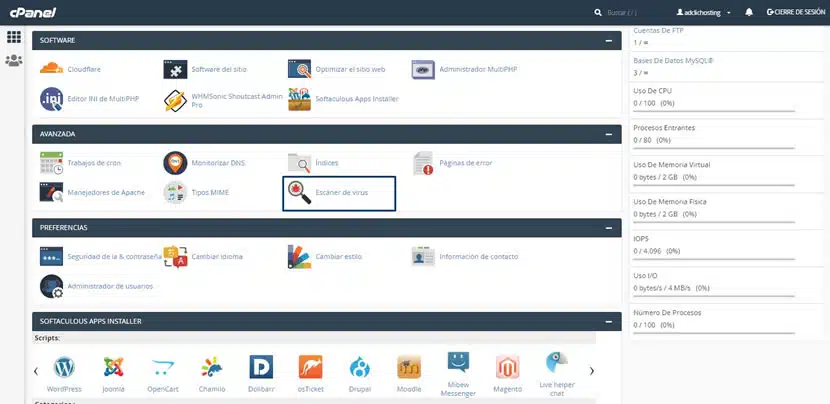This screenshot has height=404, width=830.
Task: Open the Cloudflare icon
Action: [x=51, y=70]
